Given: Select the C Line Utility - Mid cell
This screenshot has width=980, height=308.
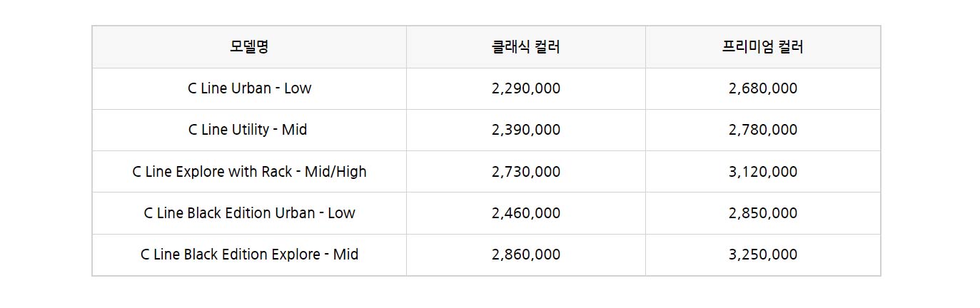Looking at the screenshot, I should point(249,130).
